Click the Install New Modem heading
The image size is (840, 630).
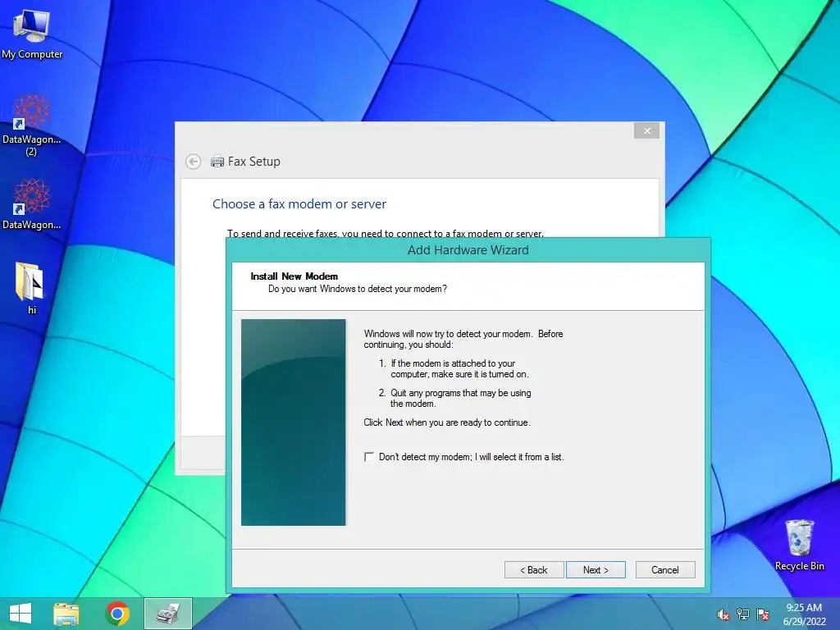pyautogui.click(x=294, y=276)
